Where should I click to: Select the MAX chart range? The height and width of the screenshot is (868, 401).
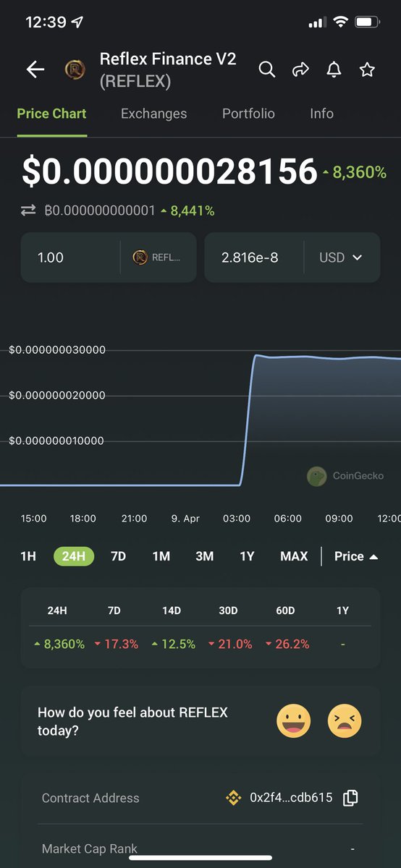pyautogui.click(x=294, y=556)
